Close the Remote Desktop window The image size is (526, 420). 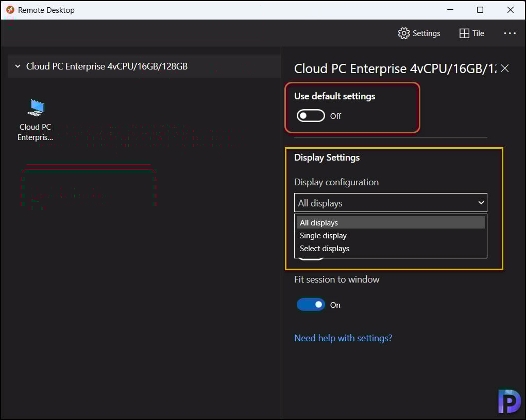pos(510,10)
